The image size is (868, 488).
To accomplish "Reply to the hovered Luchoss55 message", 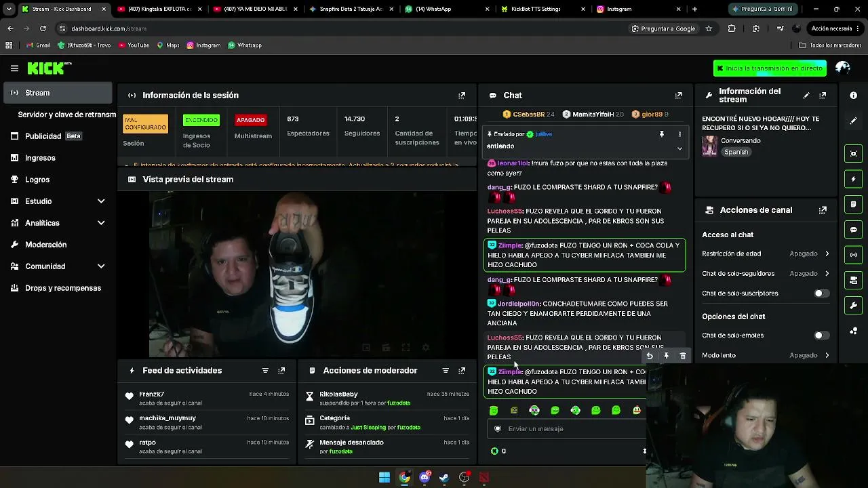I will point(650,356).
